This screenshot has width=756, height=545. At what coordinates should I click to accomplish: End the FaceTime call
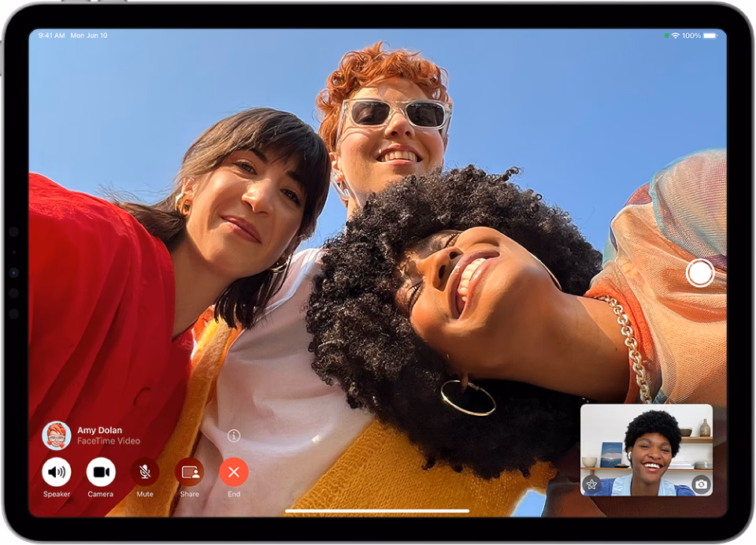coord(233,473)
